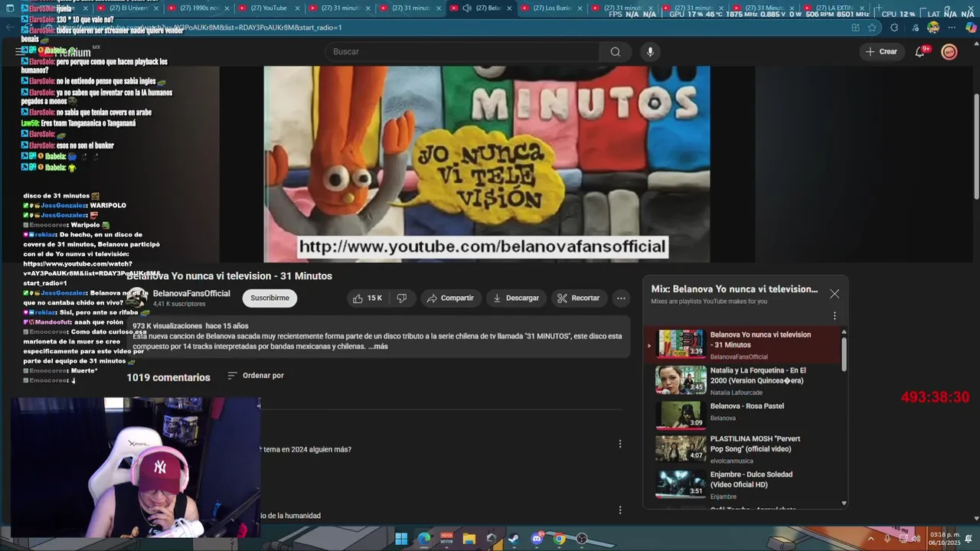
Task: Switch to the 'Los Bunkers' browser tab
Action: coord(547,8)
